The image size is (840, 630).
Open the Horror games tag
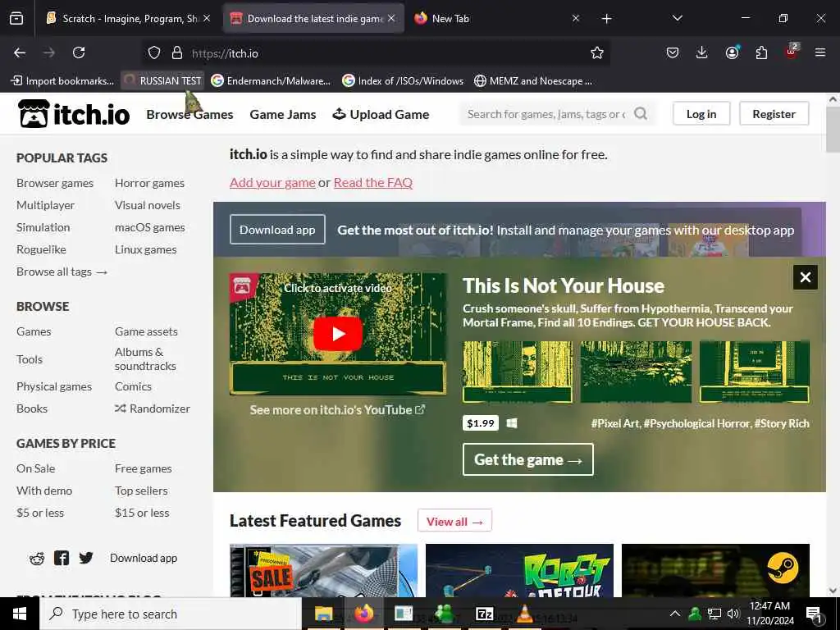tap(149, 183)
